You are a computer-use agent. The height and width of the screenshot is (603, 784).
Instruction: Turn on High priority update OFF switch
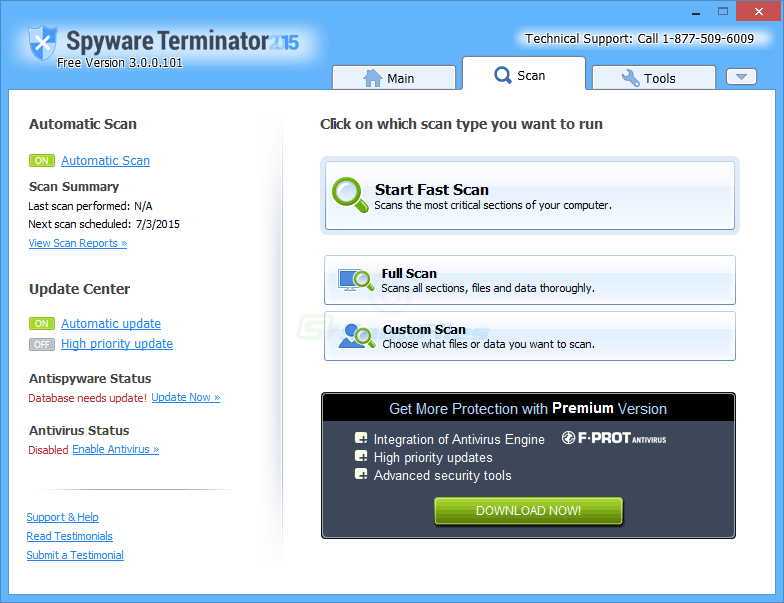click(42, 344)
